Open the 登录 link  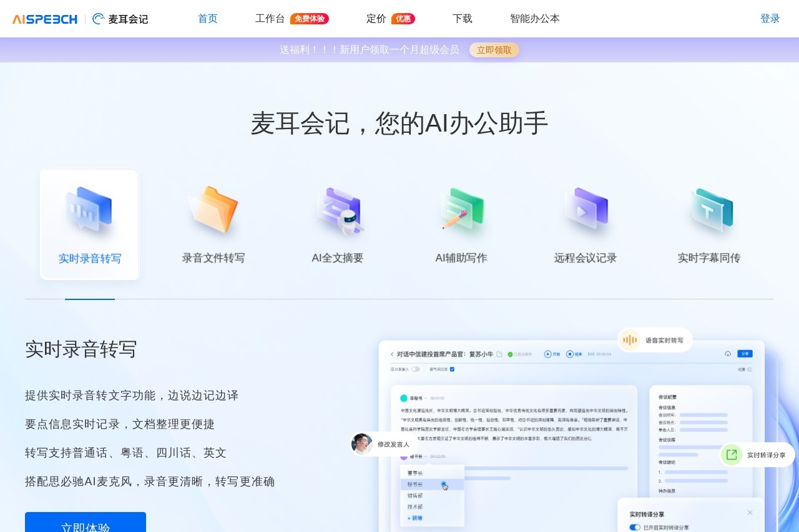tap(770, 18)
